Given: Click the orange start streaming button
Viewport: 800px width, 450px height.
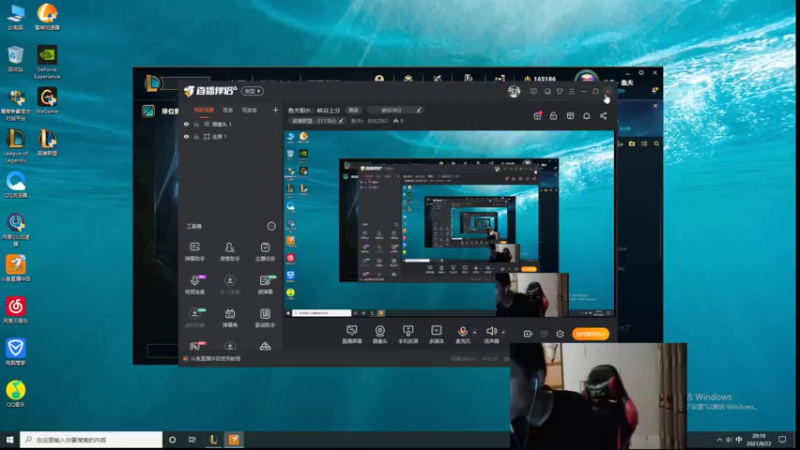Looking at the screenshot, I should click(x=590, y=334).
